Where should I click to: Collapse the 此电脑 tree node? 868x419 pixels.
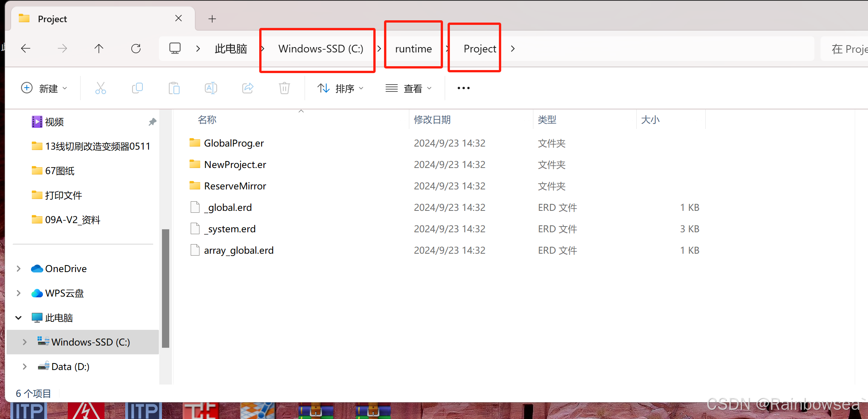coord(18,318)
